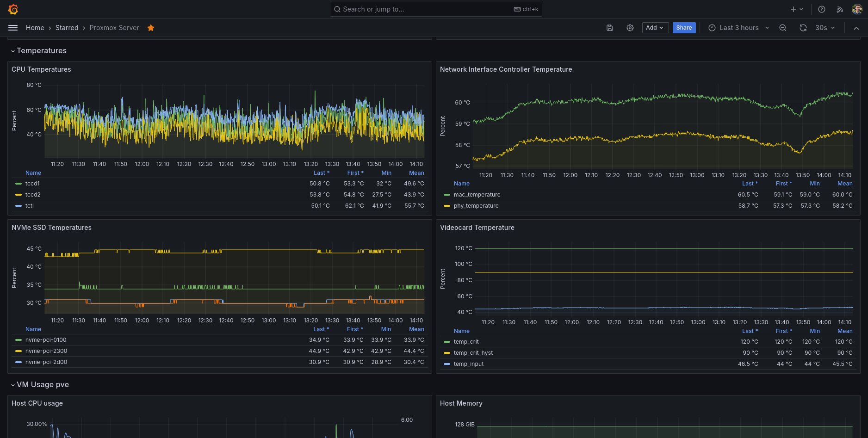868x438 pixels.
Task: Unstar the Proxmox Server dashboard
Action: click(151, 28)
